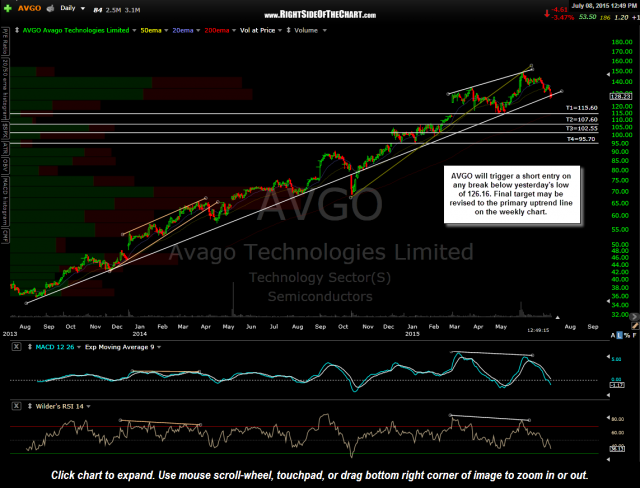Click the 128.28 current price tag
The image size is (640, 488).
[620, 97]
